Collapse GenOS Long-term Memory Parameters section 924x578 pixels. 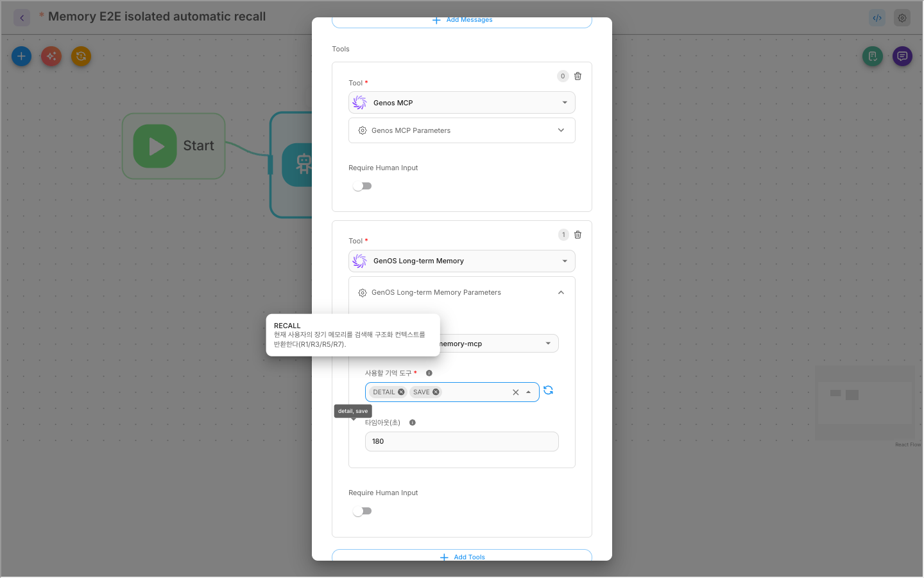coord(462,292)
